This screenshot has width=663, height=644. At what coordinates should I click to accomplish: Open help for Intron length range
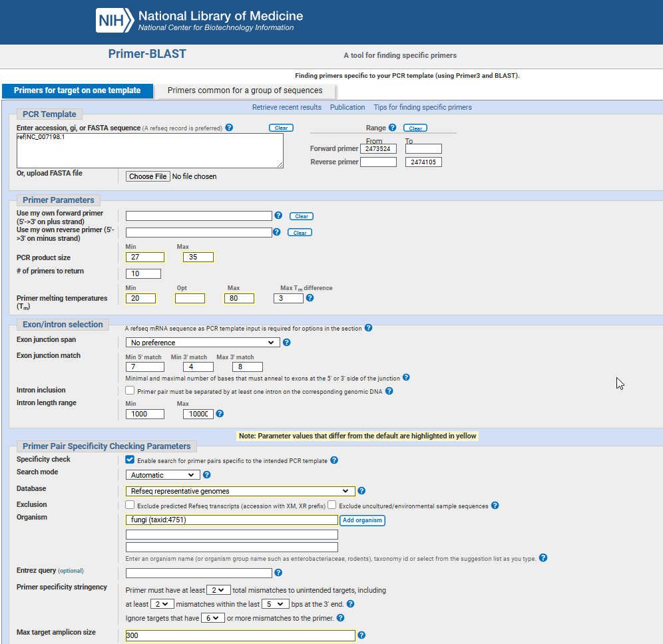220,414
